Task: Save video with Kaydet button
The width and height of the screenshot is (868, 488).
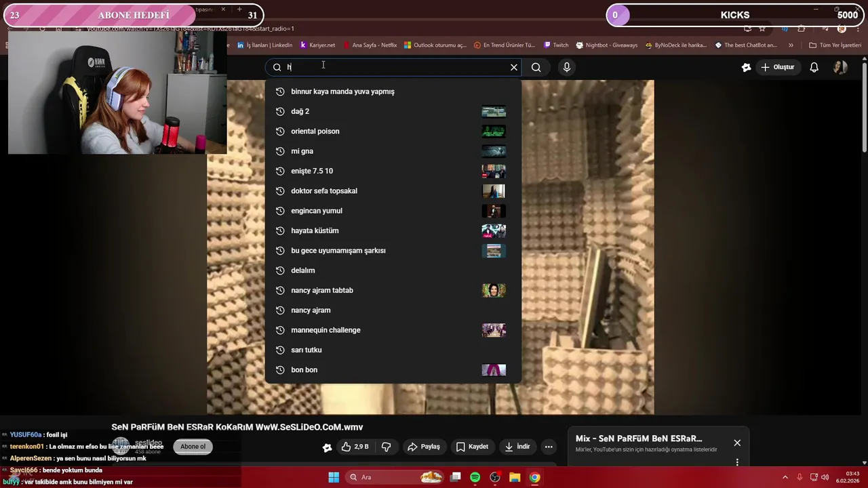Action: pos(472,447)
